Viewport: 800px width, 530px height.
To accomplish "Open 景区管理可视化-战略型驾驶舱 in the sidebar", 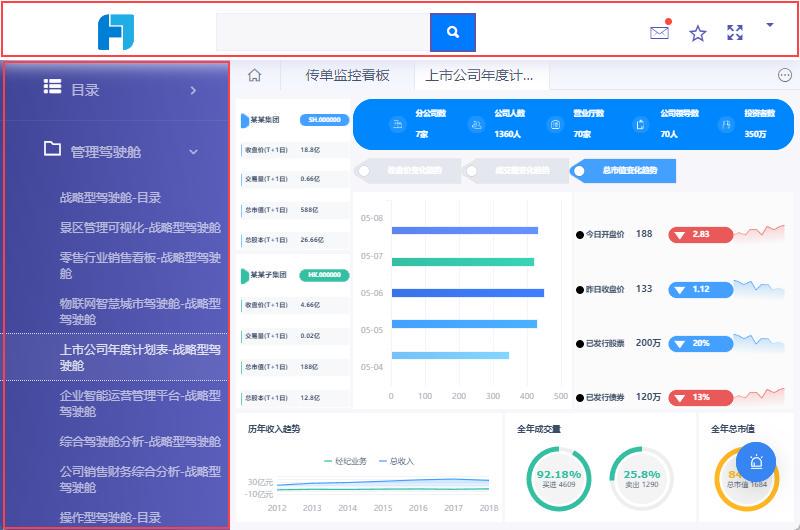I will pyautogui.click(x=140, y=228).
